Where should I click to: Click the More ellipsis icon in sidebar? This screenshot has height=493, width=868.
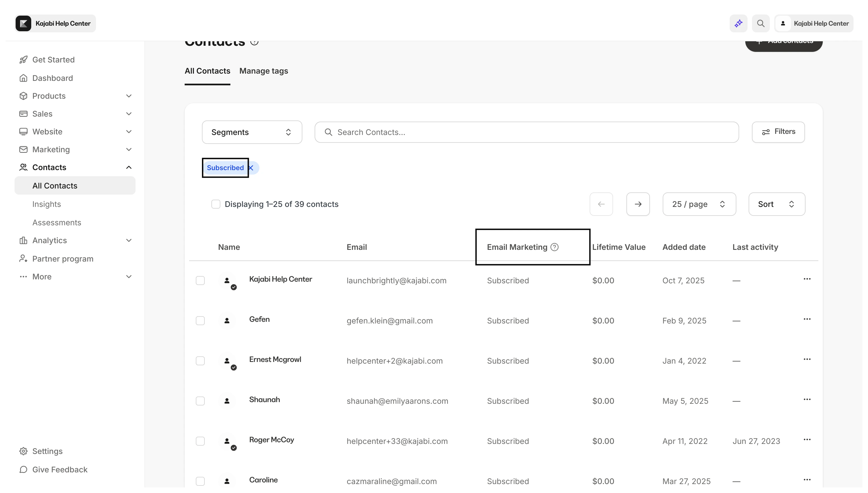pos(23,277)
